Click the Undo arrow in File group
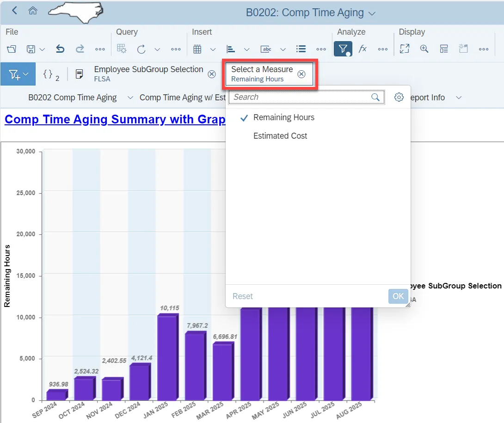 [60, 49]
